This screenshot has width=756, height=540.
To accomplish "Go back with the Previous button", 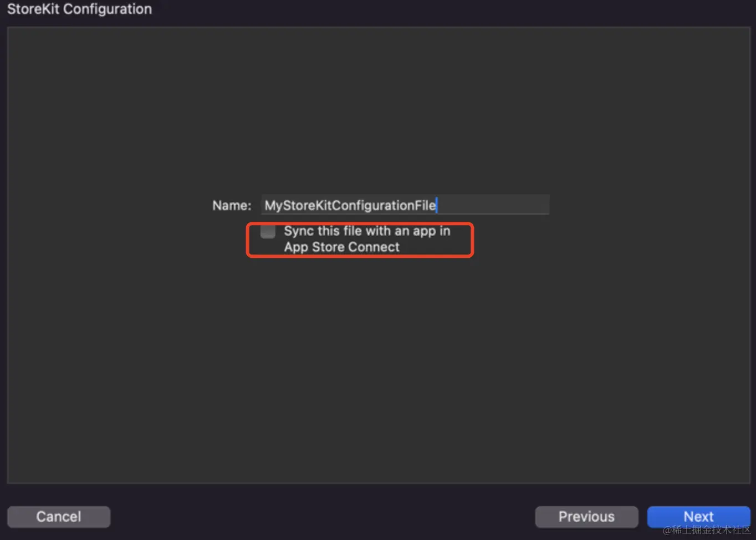I will tap(586, 517).
